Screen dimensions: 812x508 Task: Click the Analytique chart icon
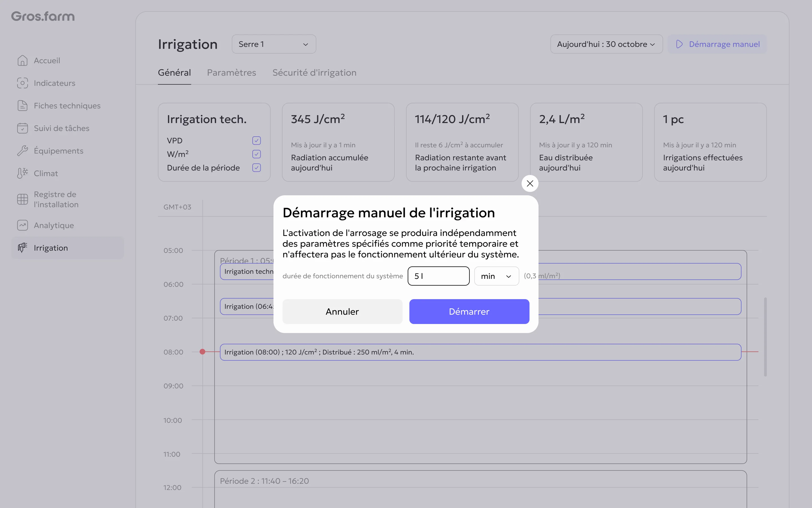pyautogui.click(x=23, y=225)
